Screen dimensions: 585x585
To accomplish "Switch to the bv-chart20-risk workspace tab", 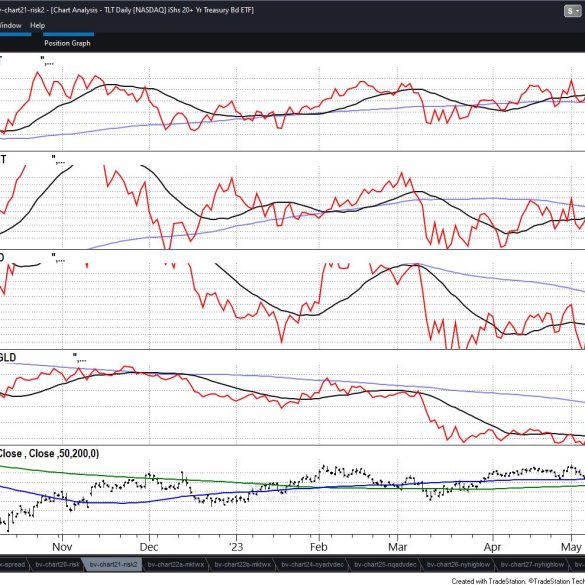I will coord(57,564).
